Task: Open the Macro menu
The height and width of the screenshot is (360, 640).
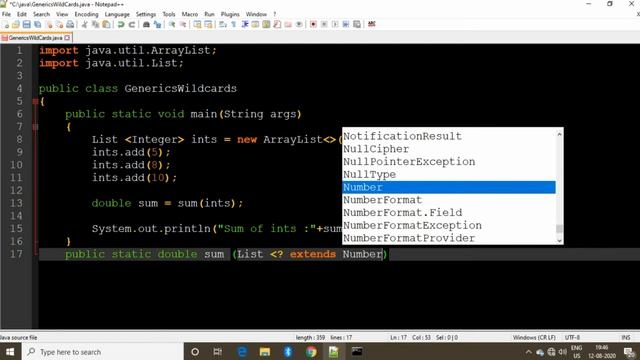Action: coord(189,14)
